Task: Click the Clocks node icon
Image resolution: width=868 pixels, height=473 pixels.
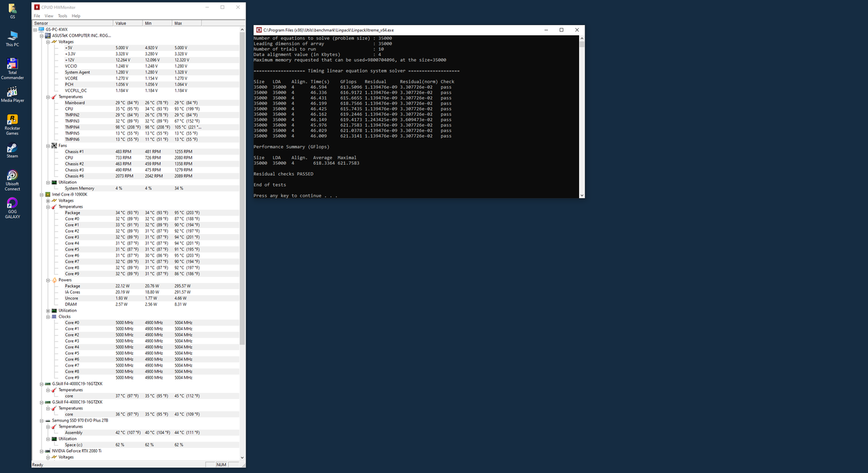Action: pyautogui.click(x=54, y=316)
